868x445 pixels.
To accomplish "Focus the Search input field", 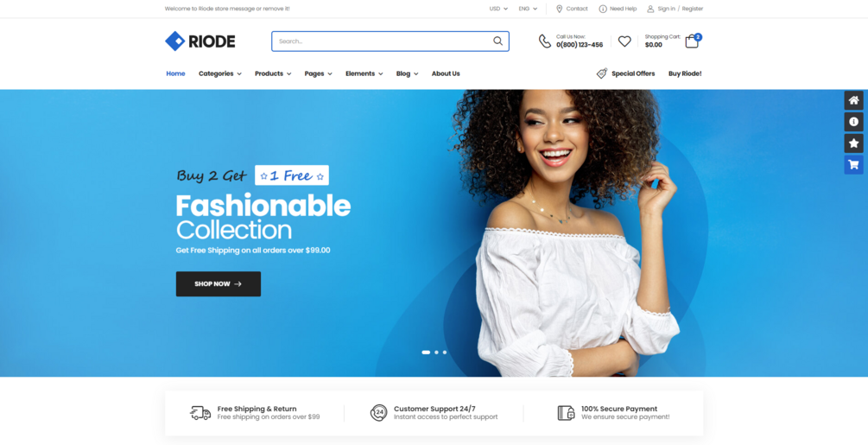I will click(x=382, y=41).
